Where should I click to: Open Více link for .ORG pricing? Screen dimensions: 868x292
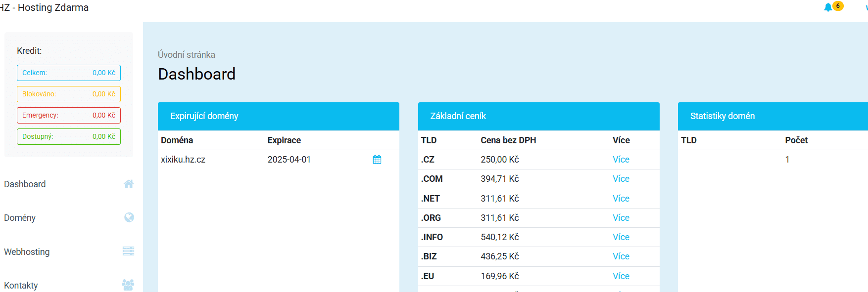[x=621, y=218]
